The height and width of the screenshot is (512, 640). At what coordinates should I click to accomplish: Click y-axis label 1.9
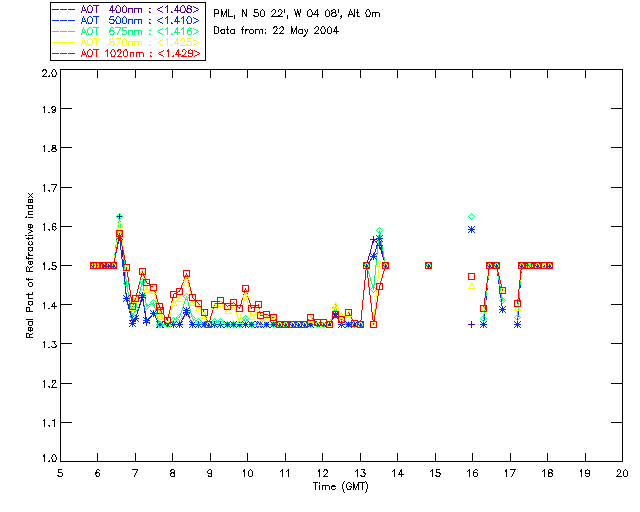pyautogui.click(x=49, y=109)
